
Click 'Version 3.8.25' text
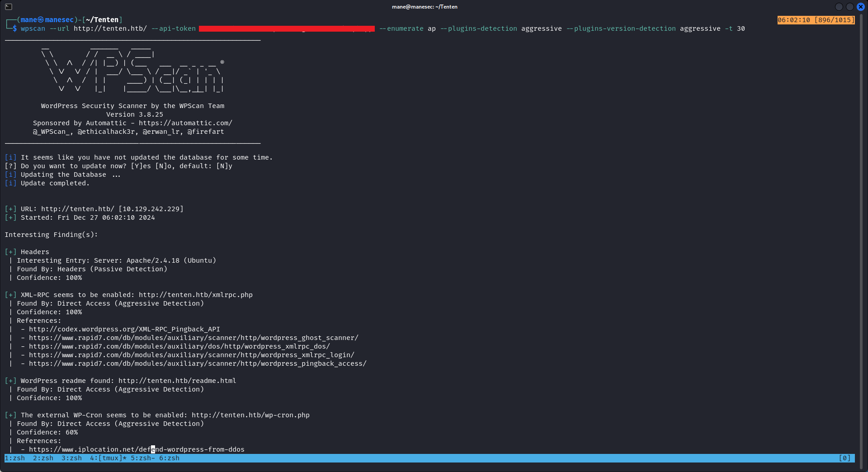click(135, 114)
